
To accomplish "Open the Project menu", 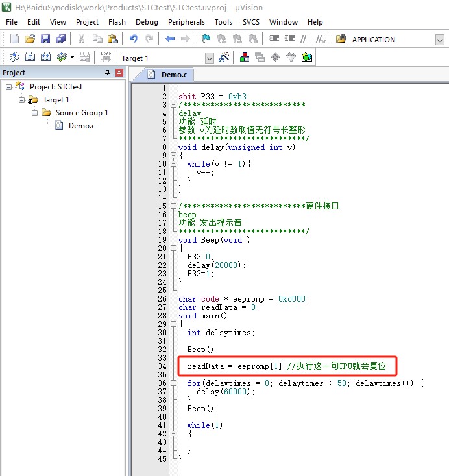I will pos(87,22).
